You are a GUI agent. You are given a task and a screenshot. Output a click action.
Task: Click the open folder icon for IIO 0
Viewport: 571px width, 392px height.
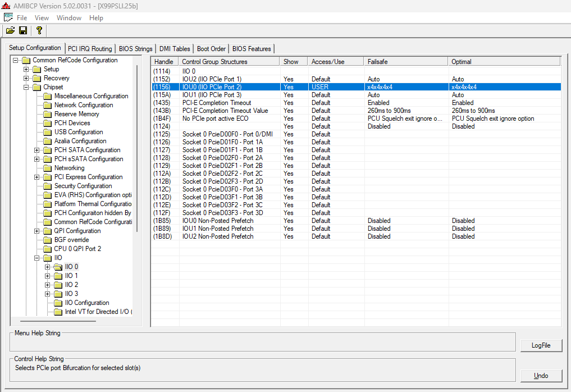pos(58,267)
